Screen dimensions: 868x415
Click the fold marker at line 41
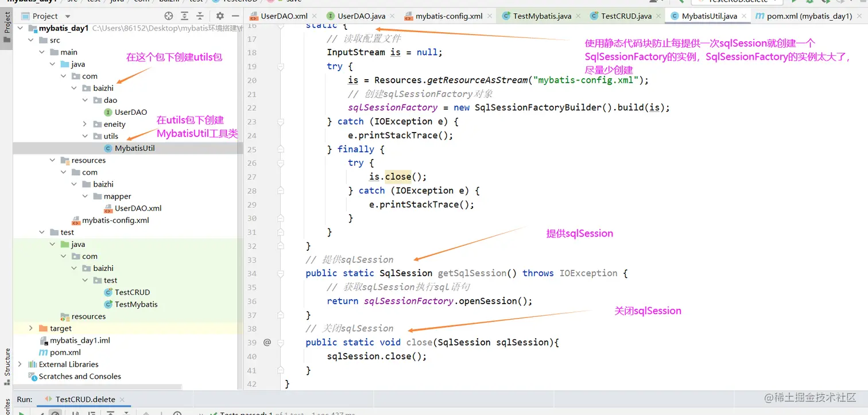click(281, 370)
